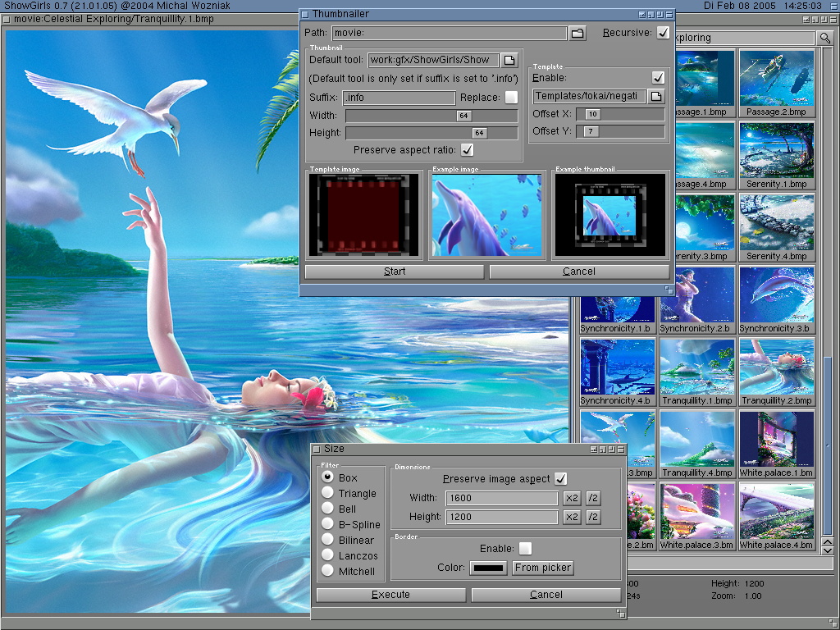
Task: Click the X2 button beside Width
Action: [x=572, y=498]
